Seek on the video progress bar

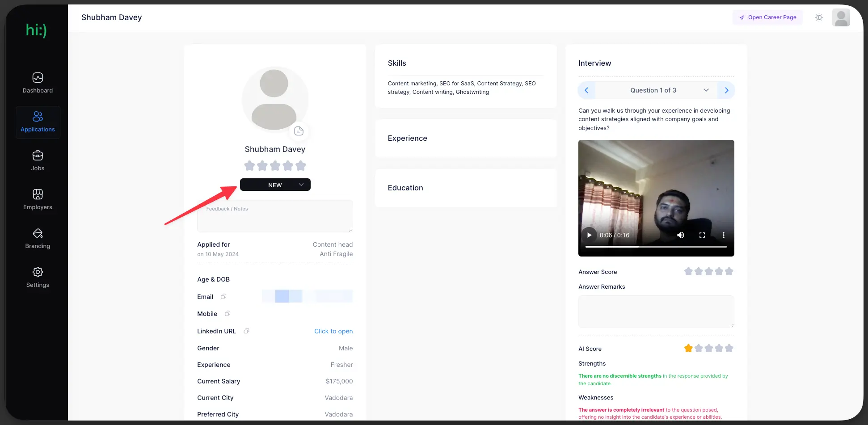[656, 247]
